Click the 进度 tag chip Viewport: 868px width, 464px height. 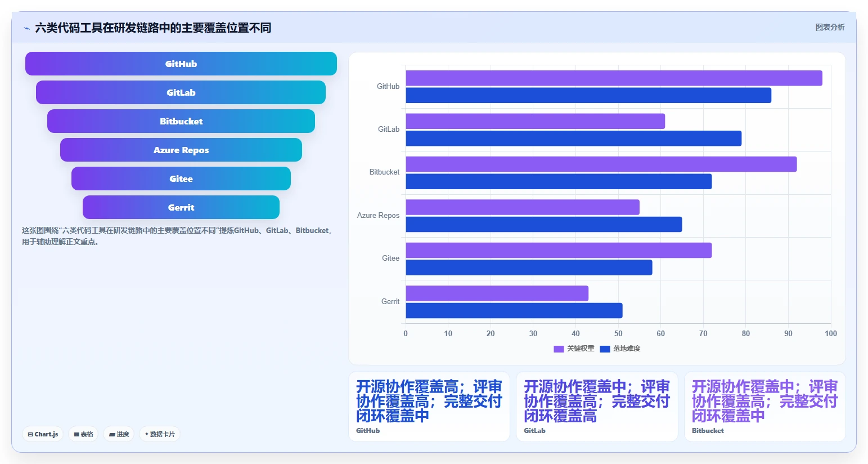coord(119,434)
